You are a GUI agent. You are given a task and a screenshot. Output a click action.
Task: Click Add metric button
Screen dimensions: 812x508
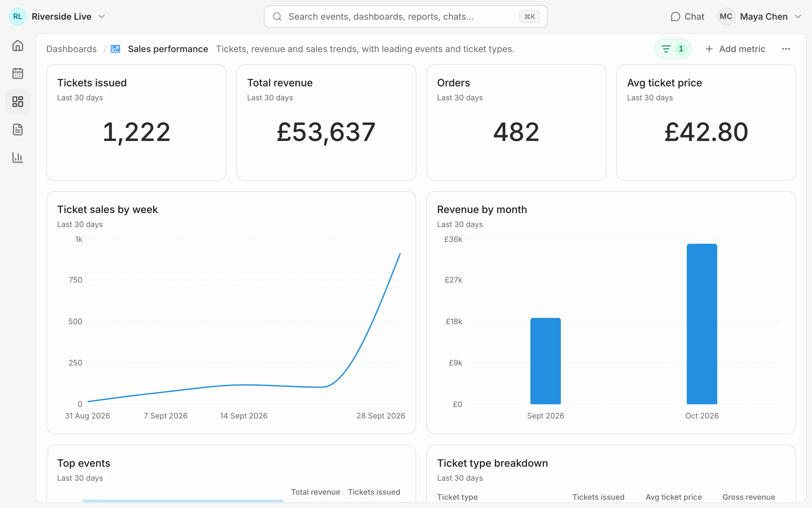[x=736, y=49]
